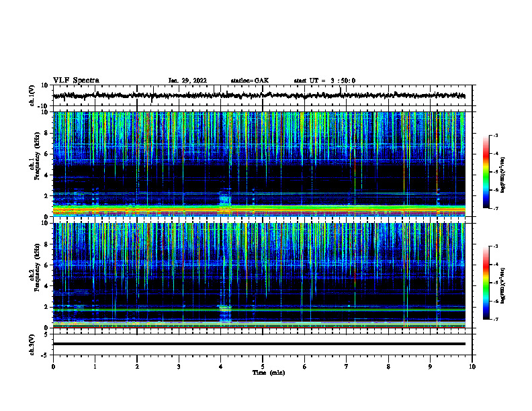Click the time-axis tick label "6"
Image resolution: width=532 pixels, height=411 pixels.
click(x=305, y=367)
